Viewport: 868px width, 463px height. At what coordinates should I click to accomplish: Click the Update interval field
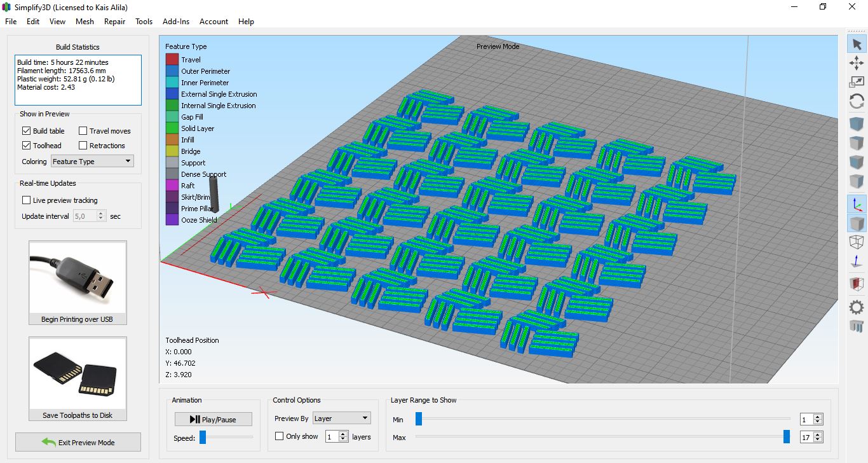[x=85, y=216]
